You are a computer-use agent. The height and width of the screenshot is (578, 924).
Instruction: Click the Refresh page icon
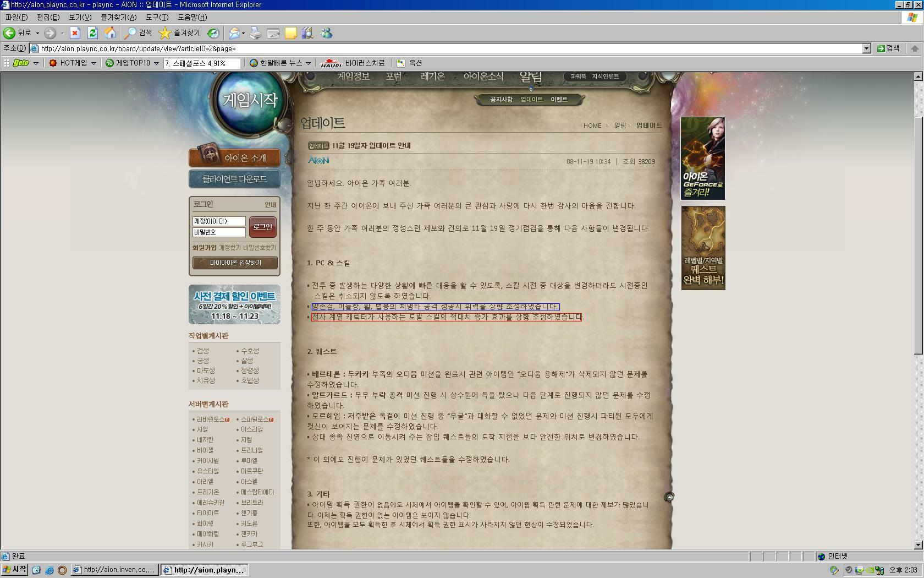pyautogui.click(x=92, y=33)
